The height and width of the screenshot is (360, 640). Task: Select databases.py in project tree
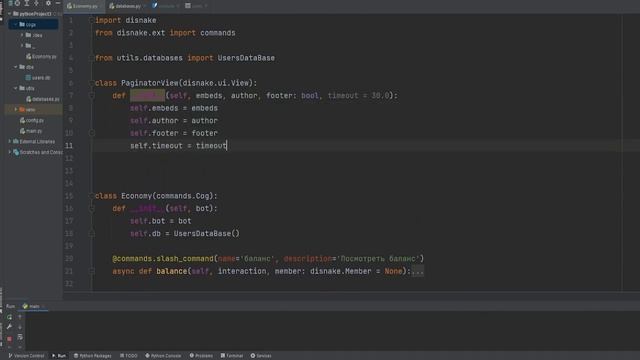pos(43,99)
